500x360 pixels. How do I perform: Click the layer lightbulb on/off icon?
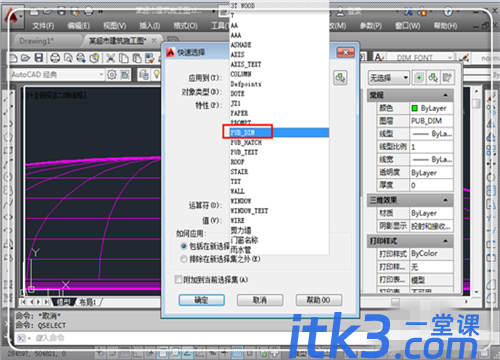point(156,74)
